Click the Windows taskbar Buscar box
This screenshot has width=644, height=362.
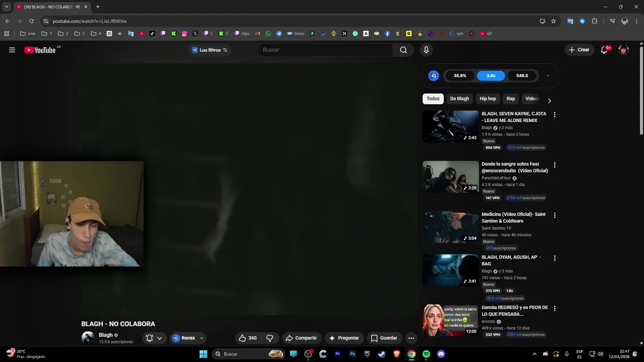[x=249, y=354]
